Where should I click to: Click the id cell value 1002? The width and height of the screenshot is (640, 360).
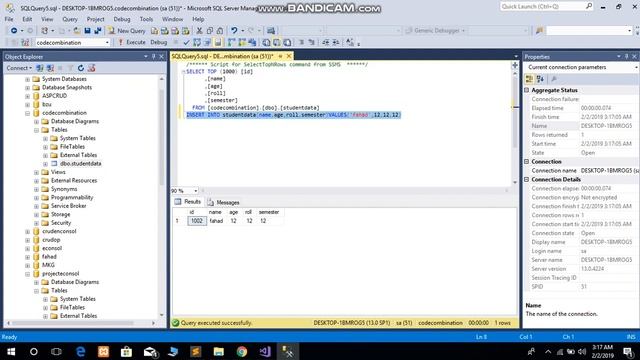pyautogui.click(x=197, y=221)
